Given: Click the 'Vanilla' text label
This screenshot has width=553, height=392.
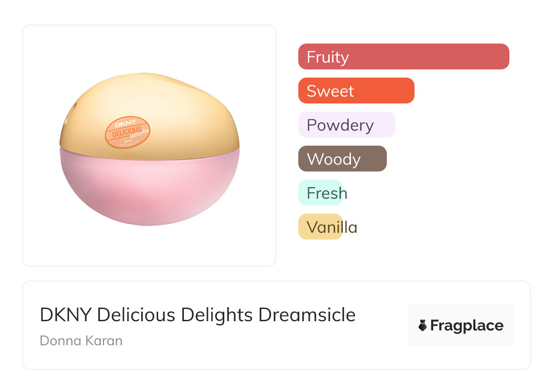Looking at the screenshot, I should click(x=332, y=227).
